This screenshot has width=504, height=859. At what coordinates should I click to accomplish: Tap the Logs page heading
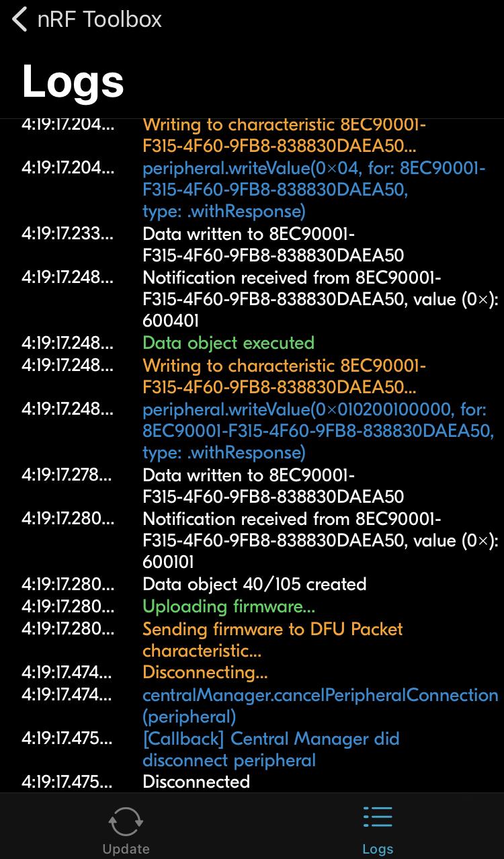click(x=73, y=81)
